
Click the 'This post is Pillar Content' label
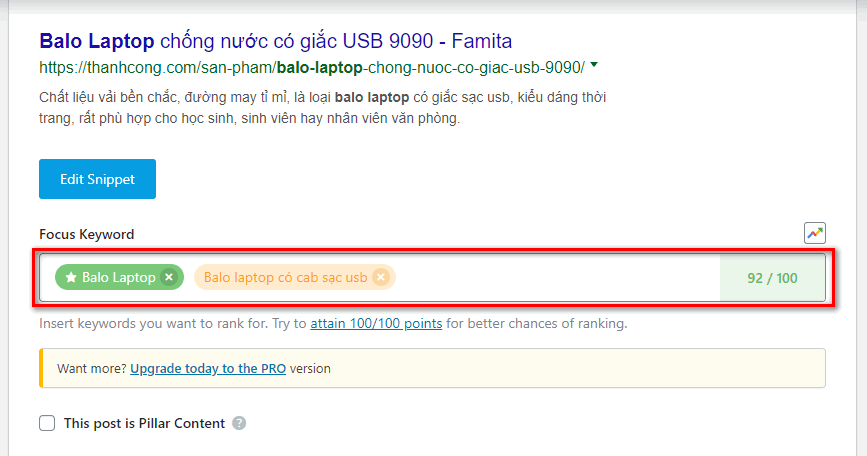coord(144,423)
